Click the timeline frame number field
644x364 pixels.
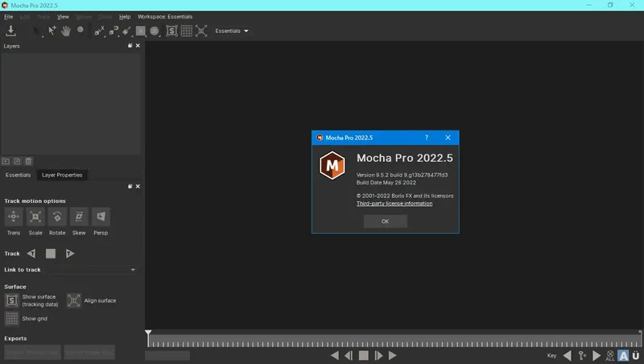click(x=167, y=355)
